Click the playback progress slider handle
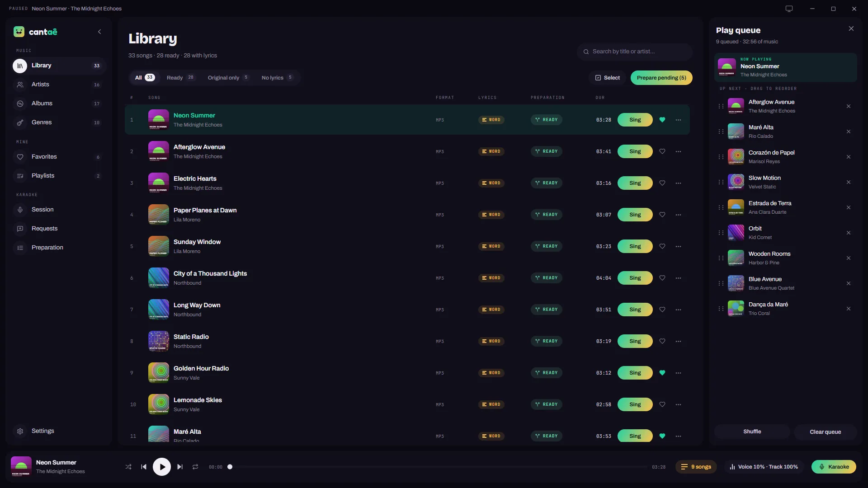Image resolution: width=868 pixels, height=488 pixels. [x=230, y=467]
